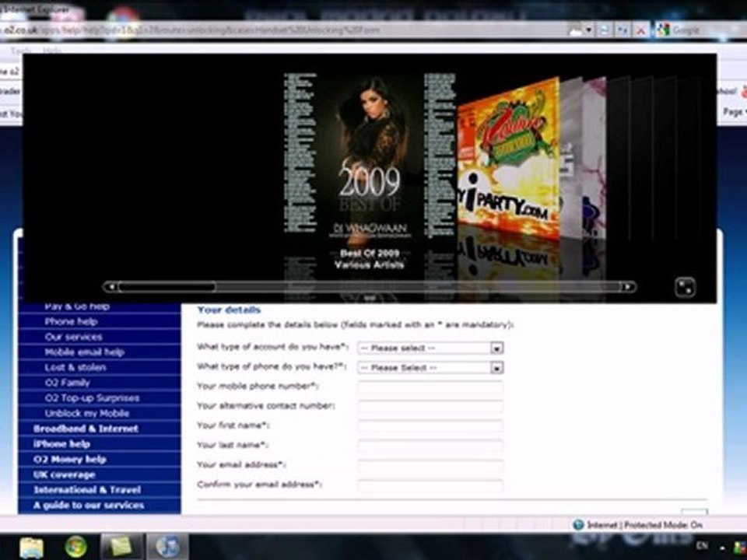Open Mobile email help
The width and height of the screenshot is (747, 560).
click(x=84, y=352)
